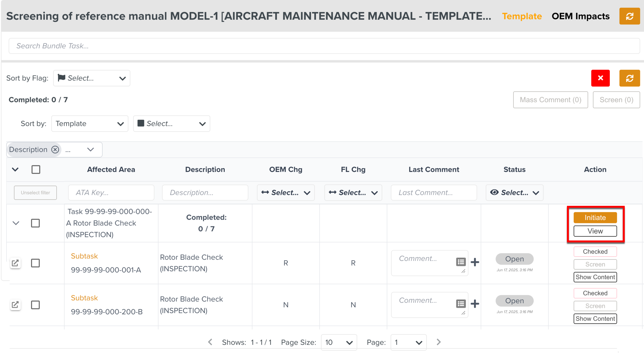This screenshot has width=644, height=353.
Task: Click the orange Initiate button
Action: (595, 218)
